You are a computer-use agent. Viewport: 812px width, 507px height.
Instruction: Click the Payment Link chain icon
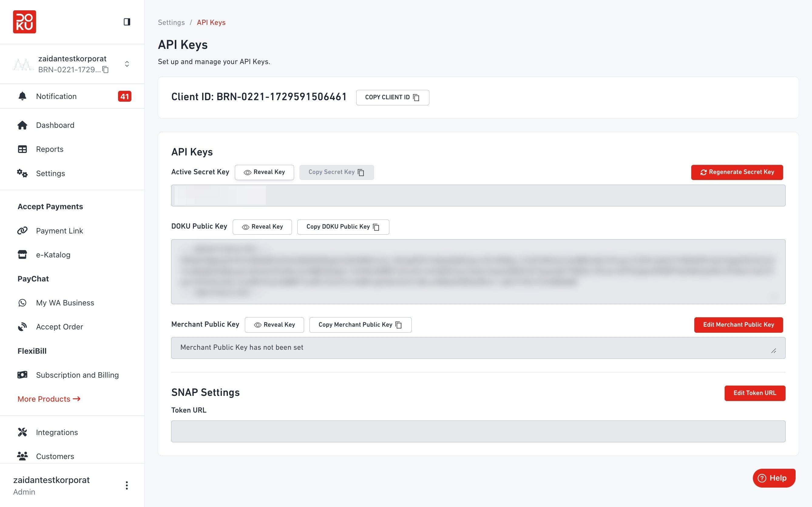[x=22, y=231]
